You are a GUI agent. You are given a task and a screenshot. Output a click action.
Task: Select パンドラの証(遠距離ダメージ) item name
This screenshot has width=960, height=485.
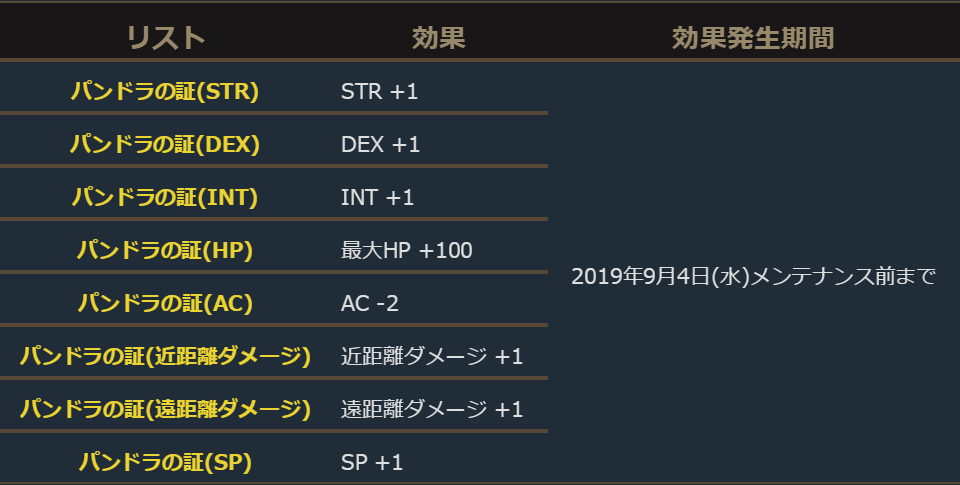point(165,409)
